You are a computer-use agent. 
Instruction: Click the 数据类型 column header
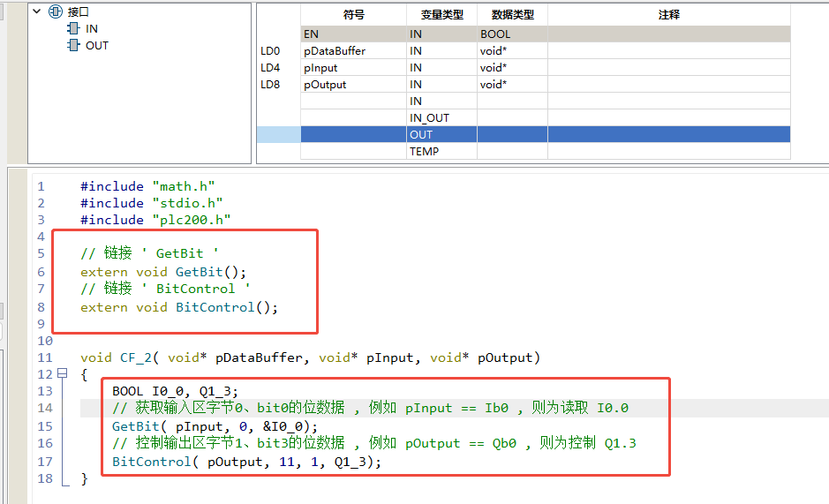(512, 15)
